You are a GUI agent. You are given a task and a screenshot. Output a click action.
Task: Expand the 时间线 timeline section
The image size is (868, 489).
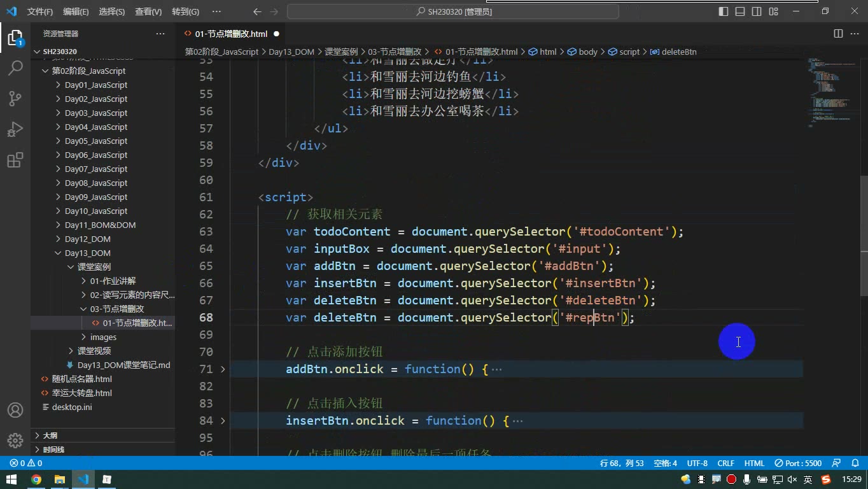[x=103, y=450]
